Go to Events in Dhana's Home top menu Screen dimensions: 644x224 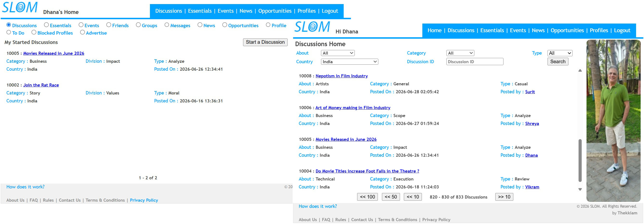[x=225, y=11]
